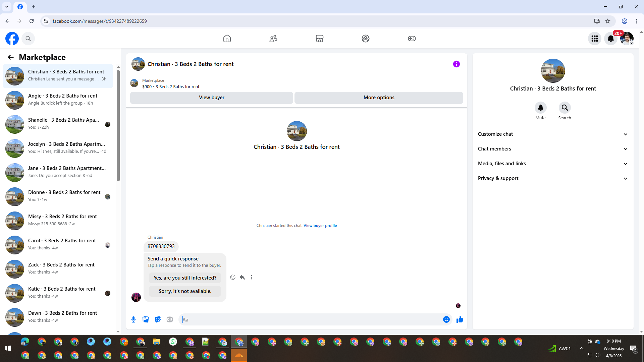Open the GIF picker icon

(x=170, y=319)
